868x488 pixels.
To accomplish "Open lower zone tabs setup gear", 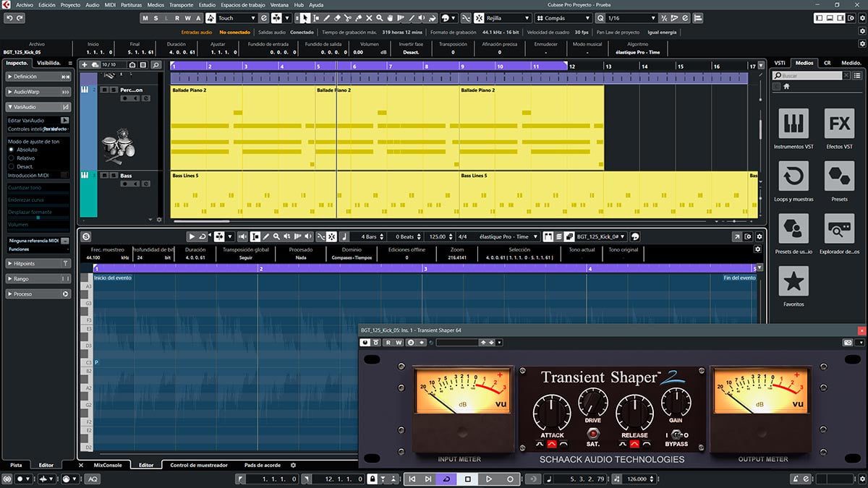I will (x=293, y=465).
